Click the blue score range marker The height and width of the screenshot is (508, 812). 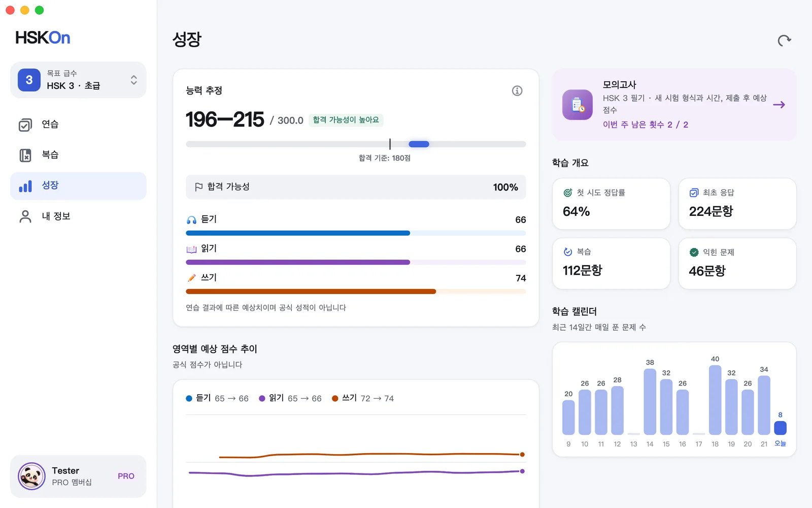pyautogui.click(x=419, y=144)
